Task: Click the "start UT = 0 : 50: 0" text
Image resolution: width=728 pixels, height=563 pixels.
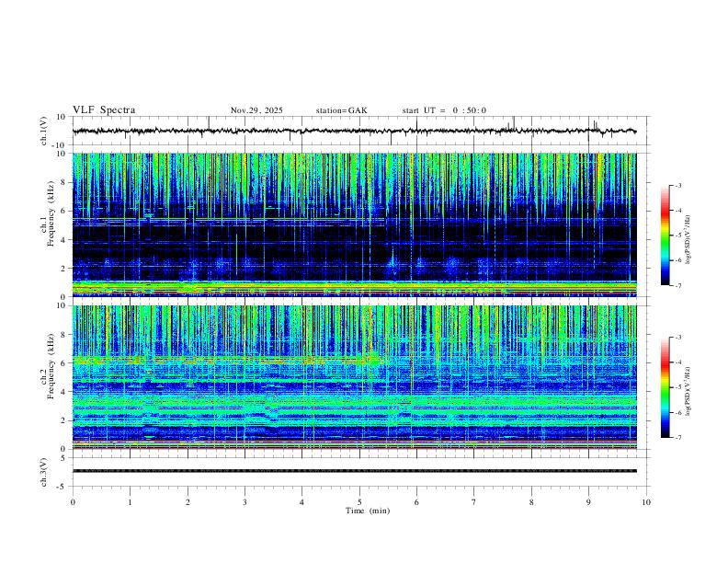Action: (444, 110)
